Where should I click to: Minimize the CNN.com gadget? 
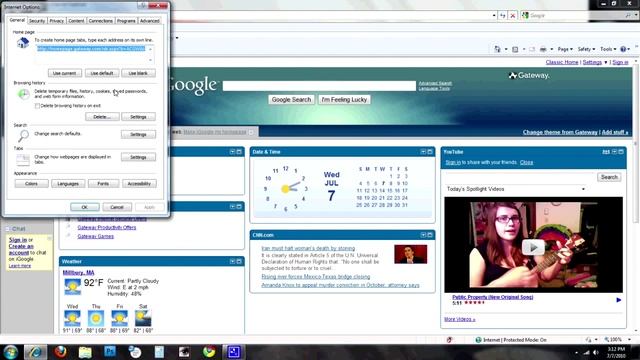coord(423,235)
